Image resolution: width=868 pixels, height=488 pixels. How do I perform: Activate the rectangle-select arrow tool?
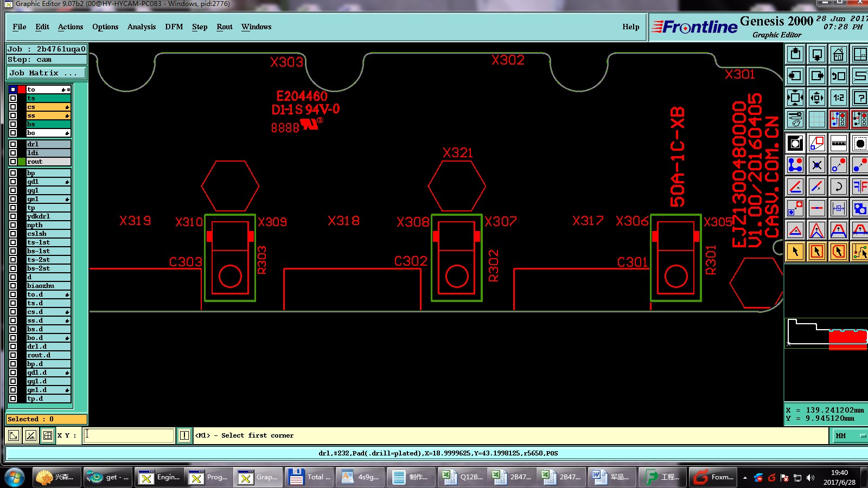coord(817,252)
